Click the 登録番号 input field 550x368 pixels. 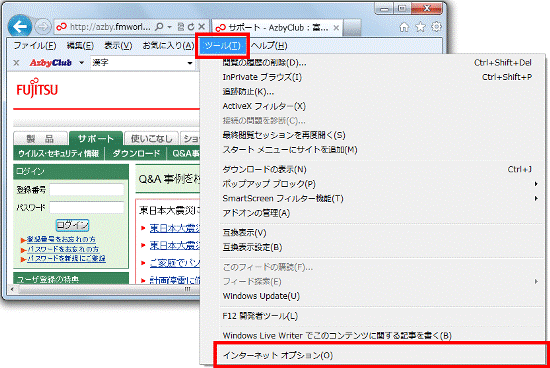pos(87,190)
